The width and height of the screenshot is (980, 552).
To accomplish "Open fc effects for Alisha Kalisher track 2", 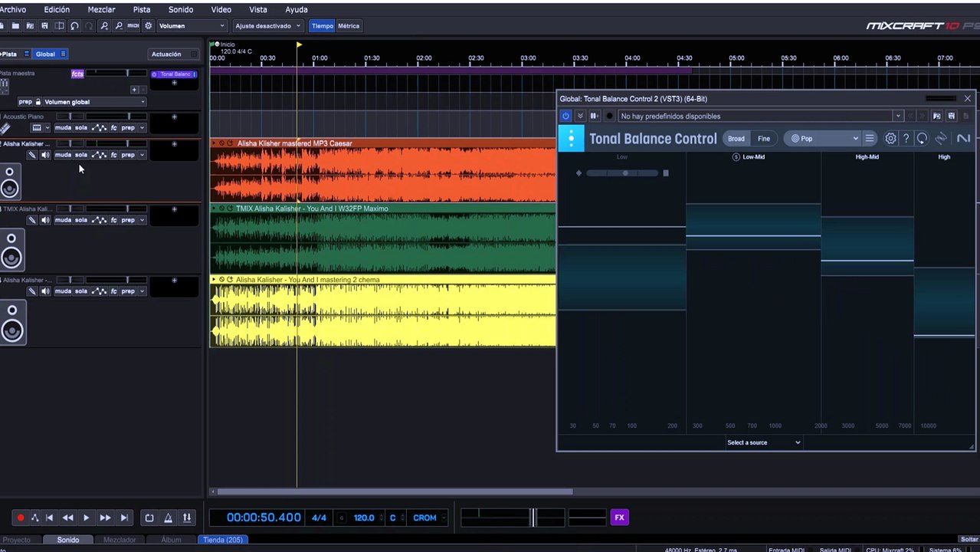I will 113,155.
